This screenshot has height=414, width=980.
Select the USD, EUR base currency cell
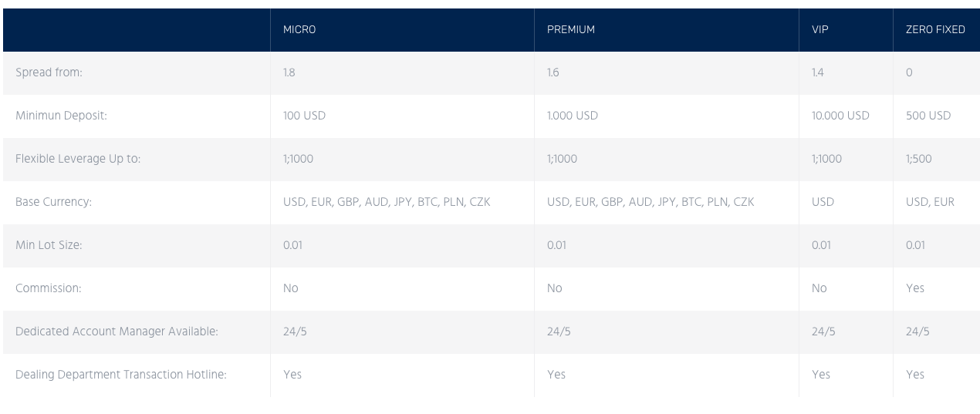click(930, 203)
